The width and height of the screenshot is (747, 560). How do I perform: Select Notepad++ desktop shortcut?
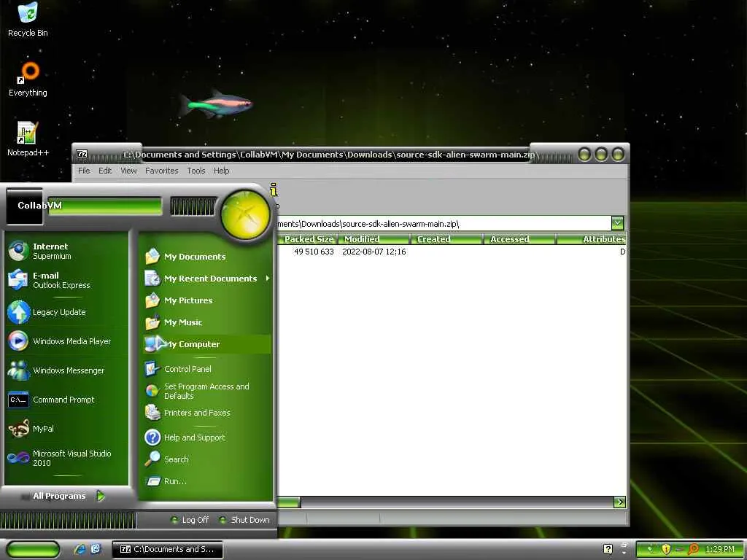coord(28,139)
